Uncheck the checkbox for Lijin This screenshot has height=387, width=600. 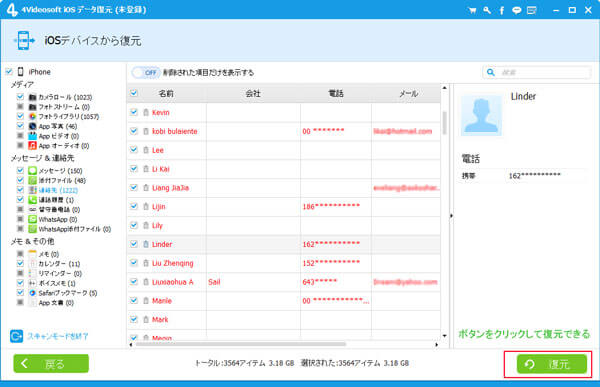tap(134, 206)
